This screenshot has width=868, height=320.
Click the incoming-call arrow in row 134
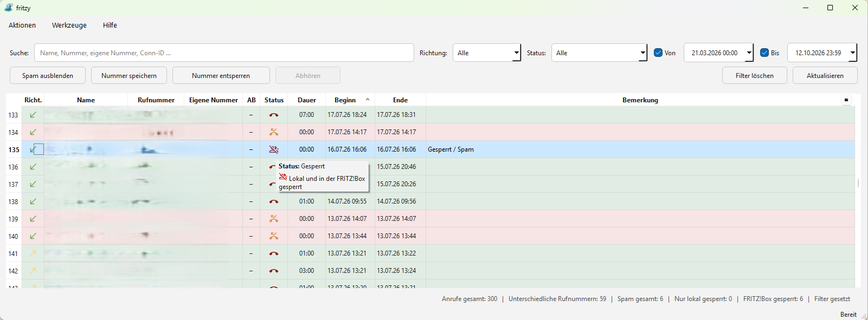[x=33, y=132]
